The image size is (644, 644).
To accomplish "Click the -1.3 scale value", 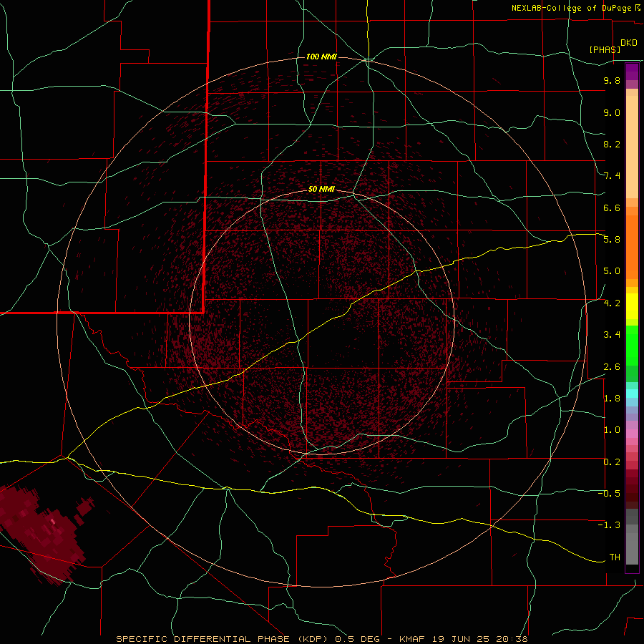I will pyautogui.click(x=609, y=525).
